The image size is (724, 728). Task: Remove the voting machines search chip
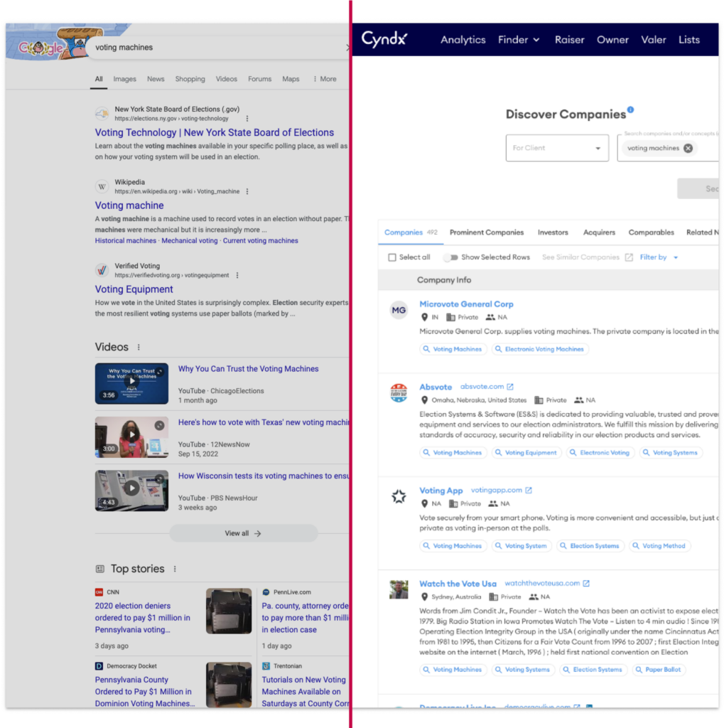[x=688, y=148]
